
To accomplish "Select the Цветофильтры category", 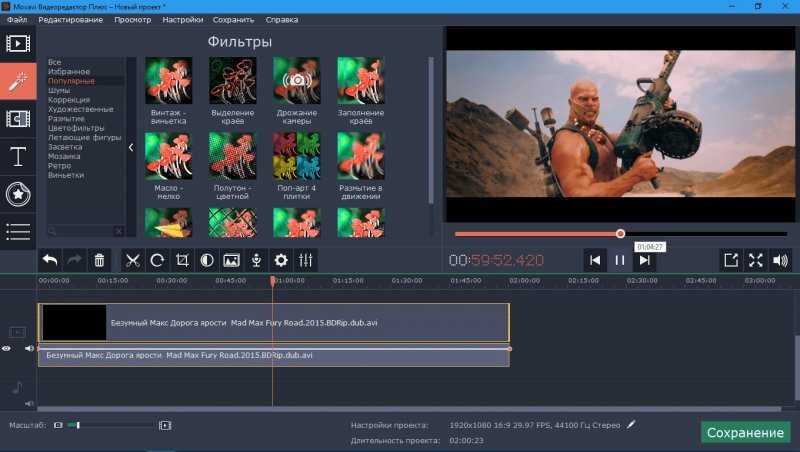I will click(x=76, y=128).
